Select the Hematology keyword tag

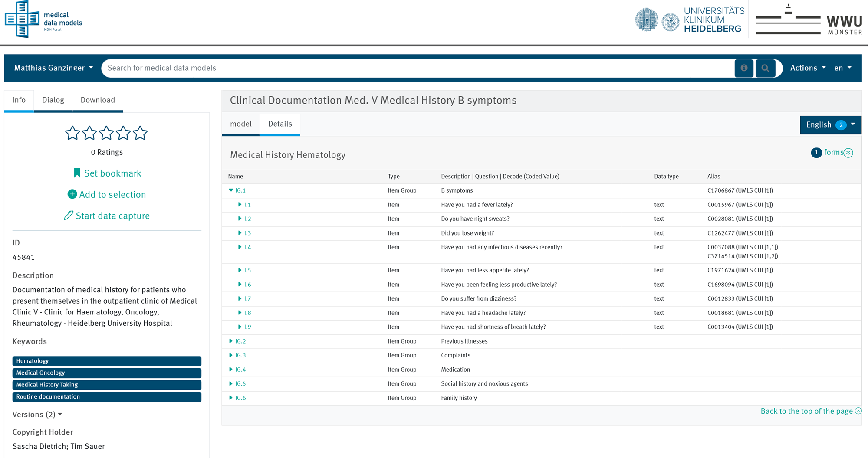pyautogui.click(x=106, y=361)
